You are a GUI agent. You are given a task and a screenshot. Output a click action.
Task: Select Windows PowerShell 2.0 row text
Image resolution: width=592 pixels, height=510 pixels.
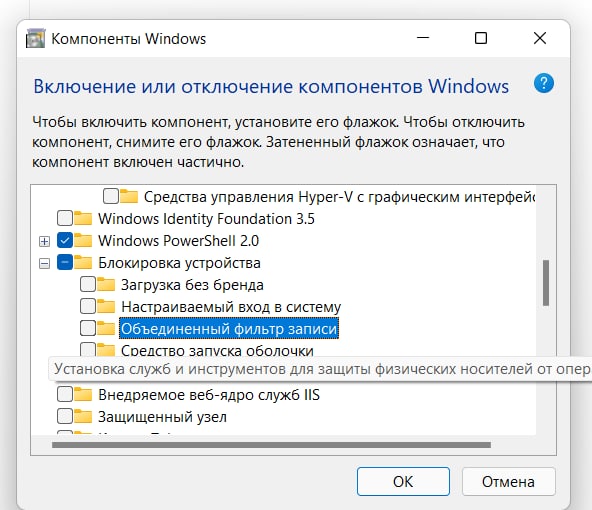pos(179,240)
